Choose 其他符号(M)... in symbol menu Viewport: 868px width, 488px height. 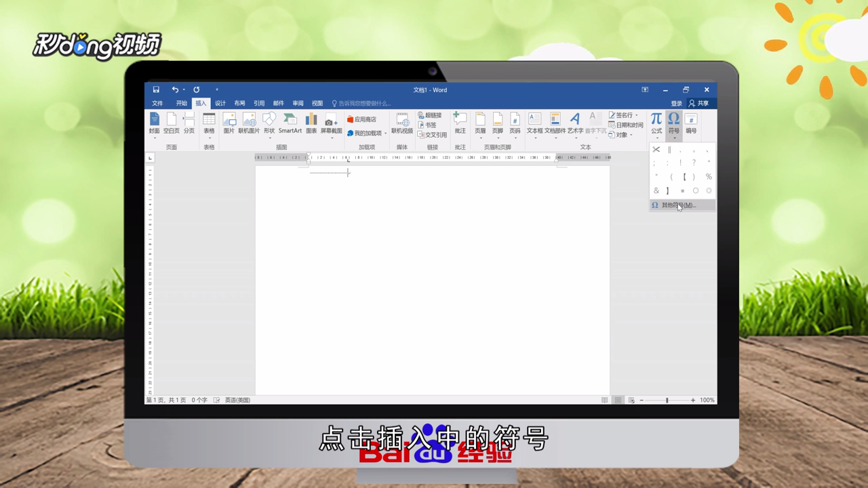pos(682,205)
